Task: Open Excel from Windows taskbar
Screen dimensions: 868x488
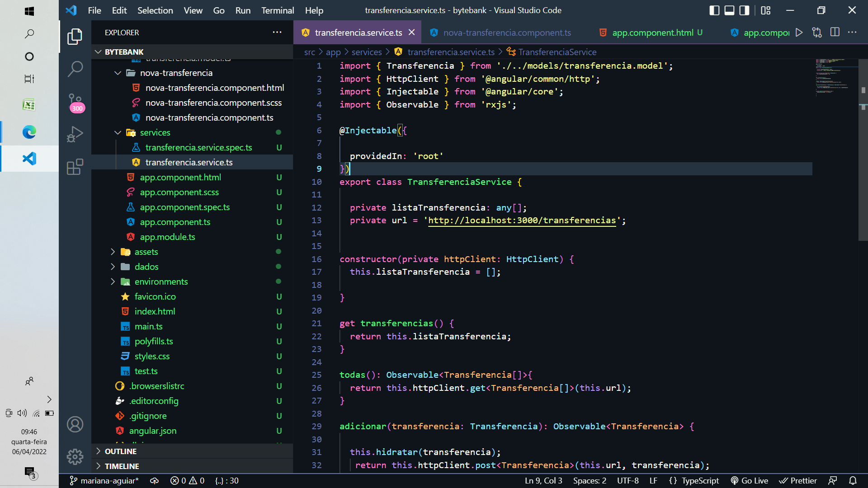Action: click(x=29, y=105)
